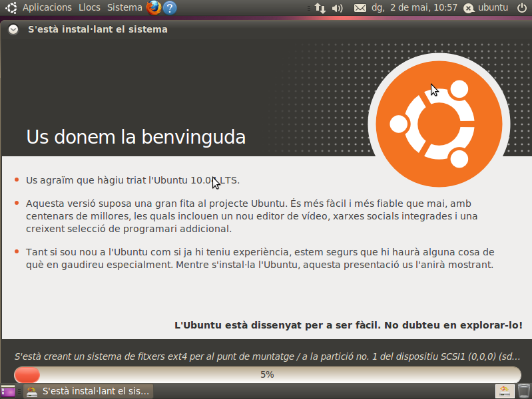Click the power session icon
Viewport: 532px width, 399px height.
522,7
